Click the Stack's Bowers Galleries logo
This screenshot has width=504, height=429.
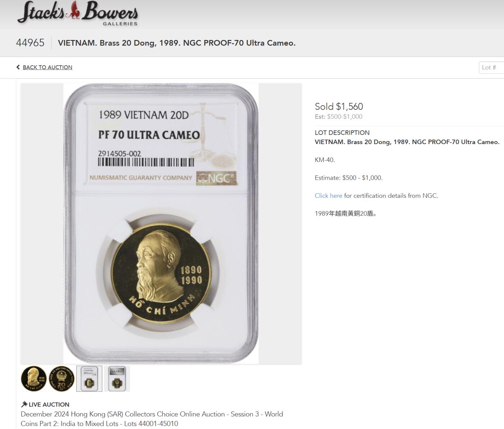77,14
